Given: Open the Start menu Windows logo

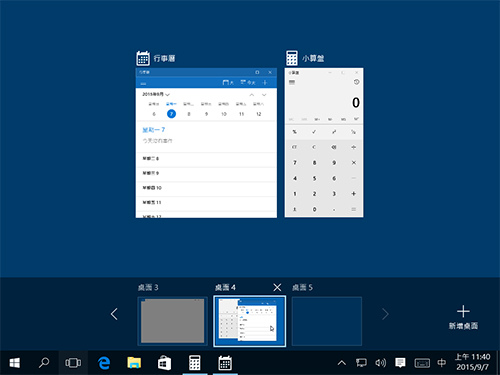Looking at the screenshot, I should [15, 363].
